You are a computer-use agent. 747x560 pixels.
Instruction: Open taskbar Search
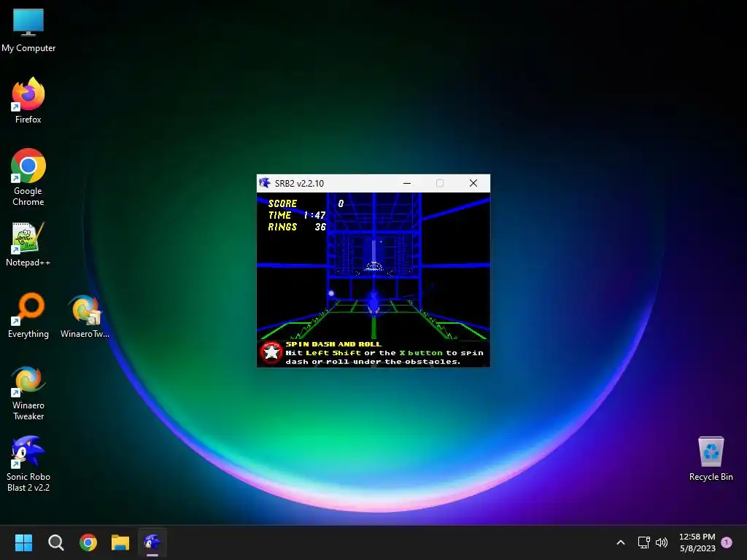[55, 542]
